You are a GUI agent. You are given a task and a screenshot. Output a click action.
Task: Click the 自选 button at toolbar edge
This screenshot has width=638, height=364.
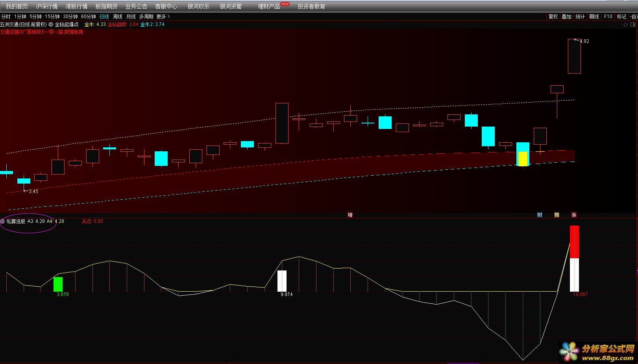coord(634,17)
